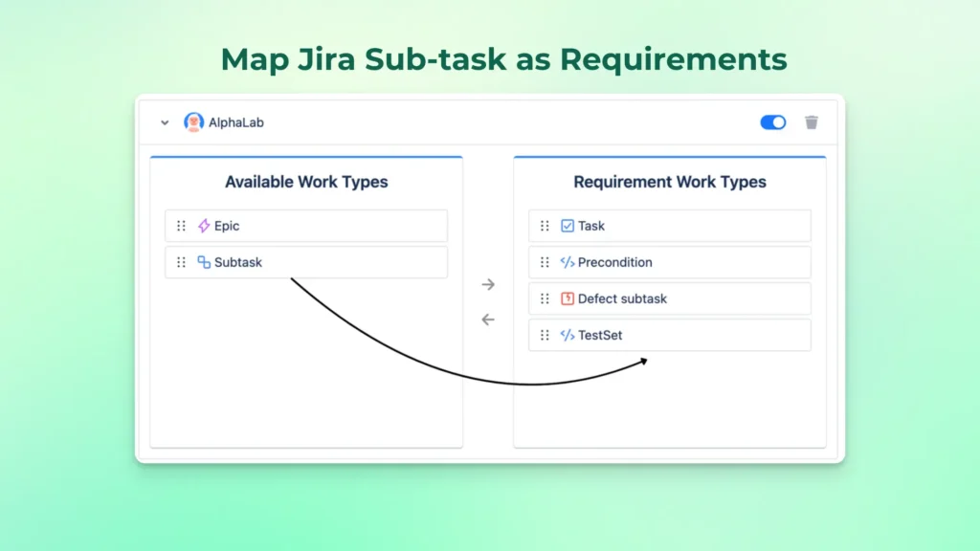
Task: Select the Precondition requirement row
Action: (x=670, y=262)
